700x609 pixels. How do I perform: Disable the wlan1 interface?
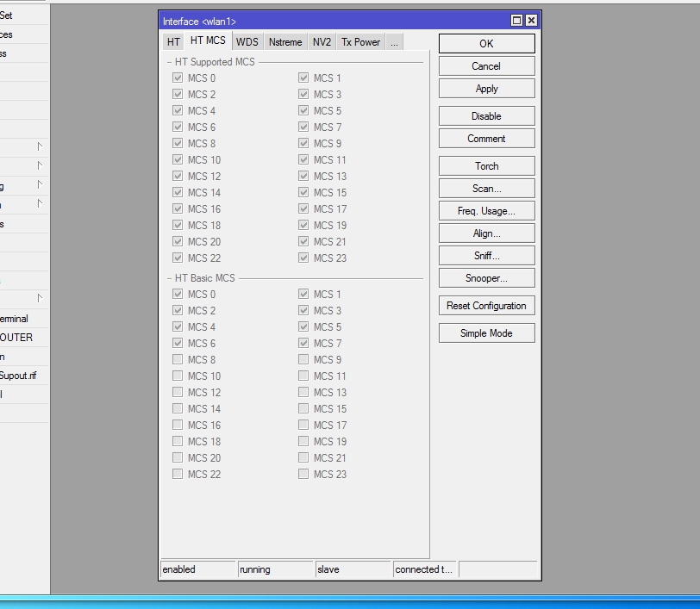point(486,116)
